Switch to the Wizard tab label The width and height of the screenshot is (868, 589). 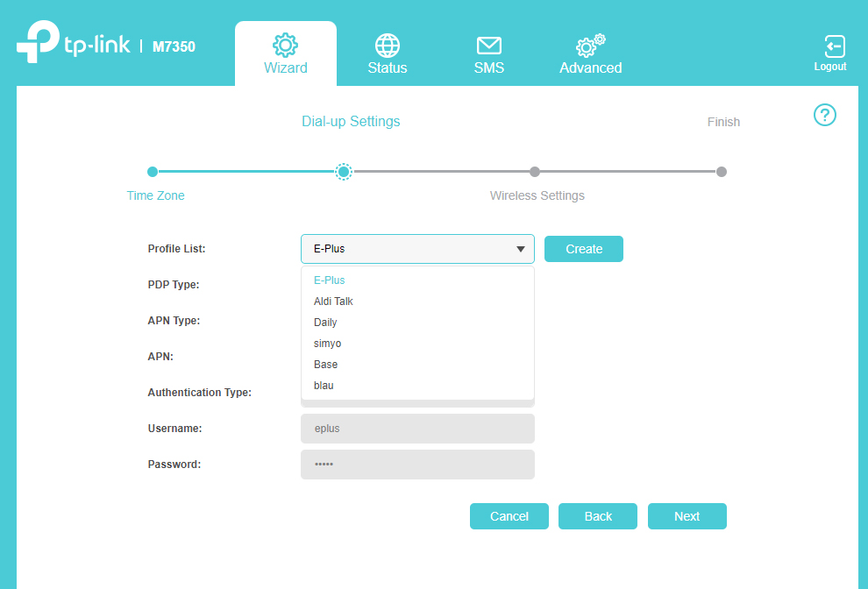286,68
